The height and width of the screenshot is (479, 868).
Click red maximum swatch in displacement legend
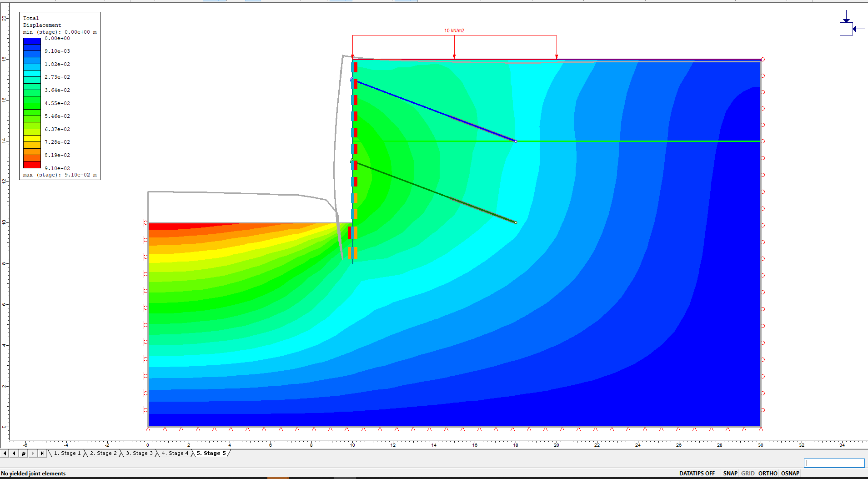point(32,165)
